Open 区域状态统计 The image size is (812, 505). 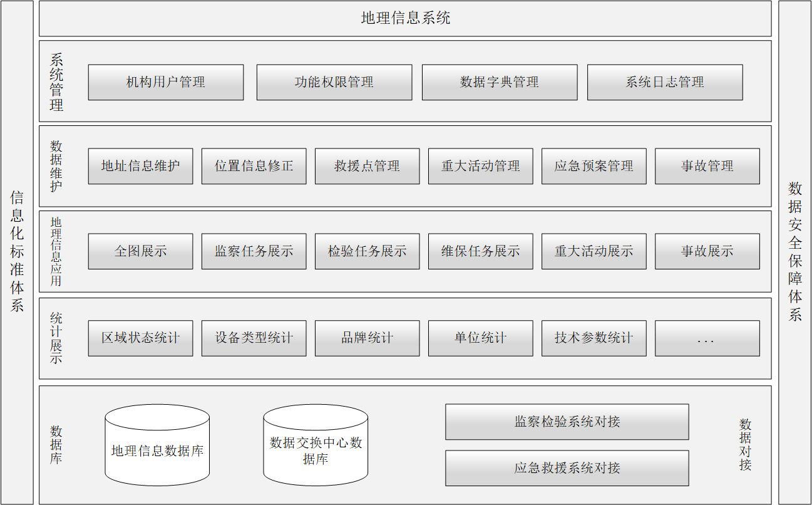pyautogui.click(x=140, y=338)
